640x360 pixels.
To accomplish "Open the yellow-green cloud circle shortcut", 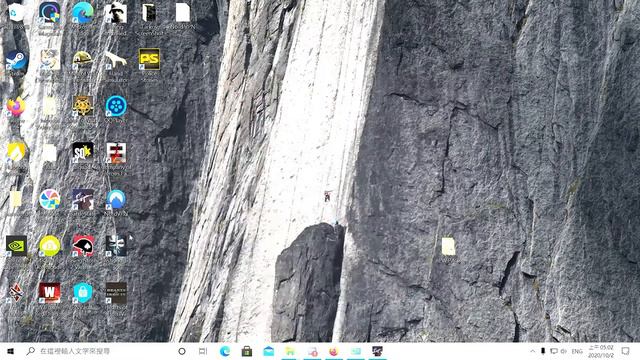I will click(x=50, y=246).
